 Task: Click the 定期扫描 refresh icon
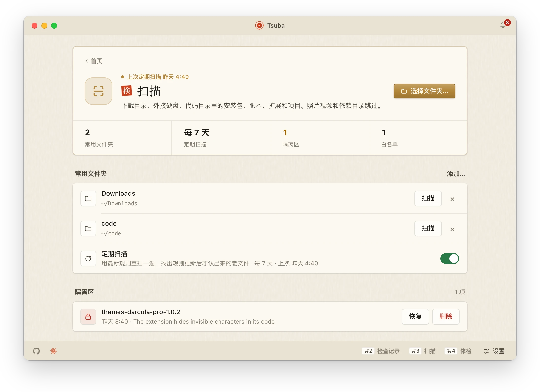88,259
